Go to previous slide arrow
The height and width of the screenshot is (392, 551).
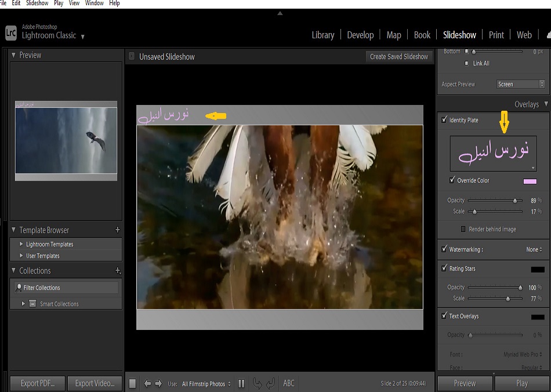pyautogui.click(x=147, y=383)
